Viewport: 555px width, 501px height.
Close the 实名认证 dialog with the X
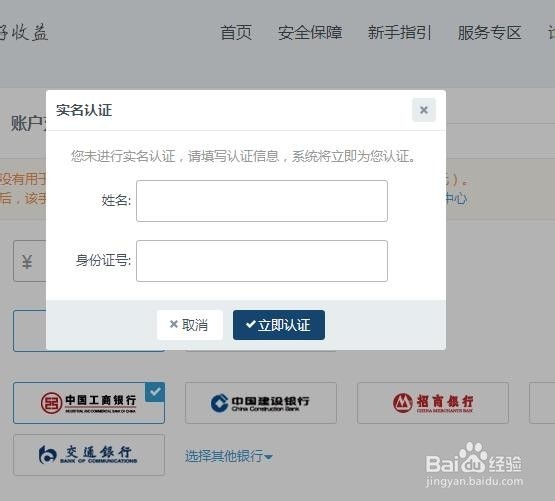point(424,110)
